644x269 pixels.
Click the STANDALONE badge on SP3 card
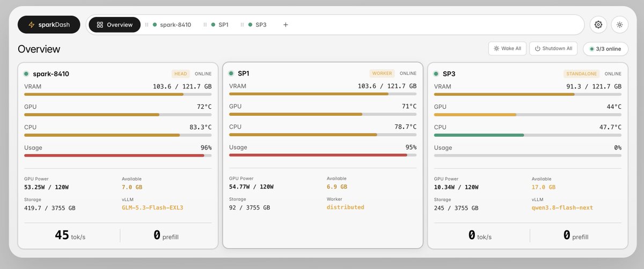(582, 74)
